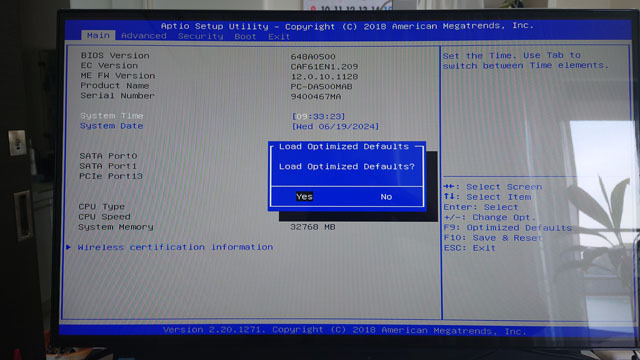Go to the Exit tab
Screen dimensions: 640x360
[x=279, y=37]
